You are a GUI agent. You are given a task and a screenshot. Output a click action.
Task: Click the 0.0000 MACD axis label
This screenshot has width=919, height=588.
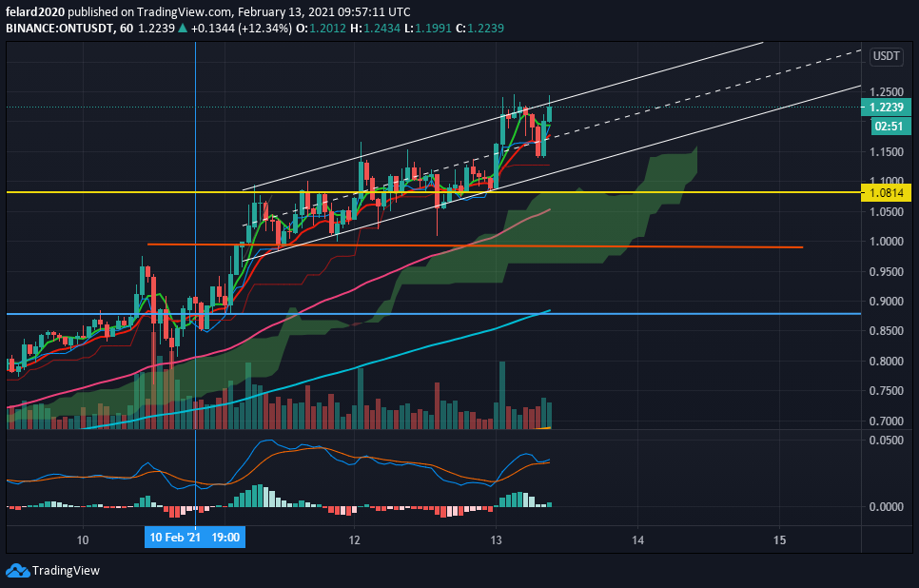coord(887,506)
